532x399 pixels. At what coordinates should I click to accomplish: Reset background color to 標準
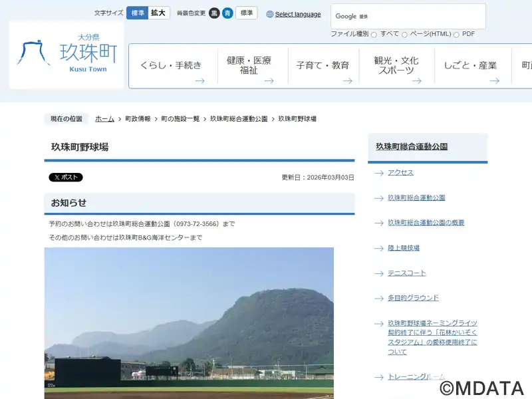(246, 13)
